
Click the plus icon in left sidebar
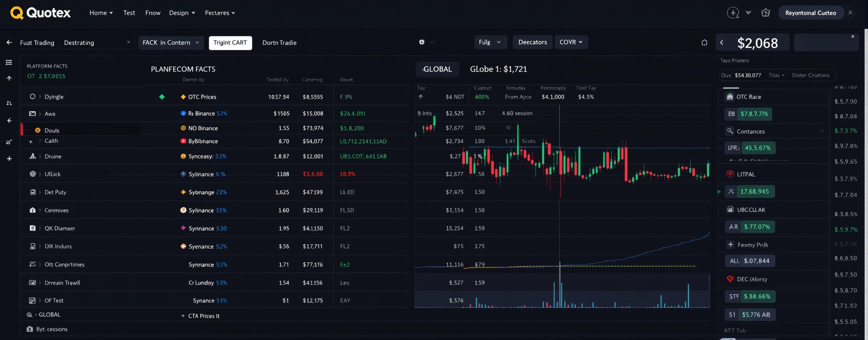pyautogui.click(x=9, y=159)
